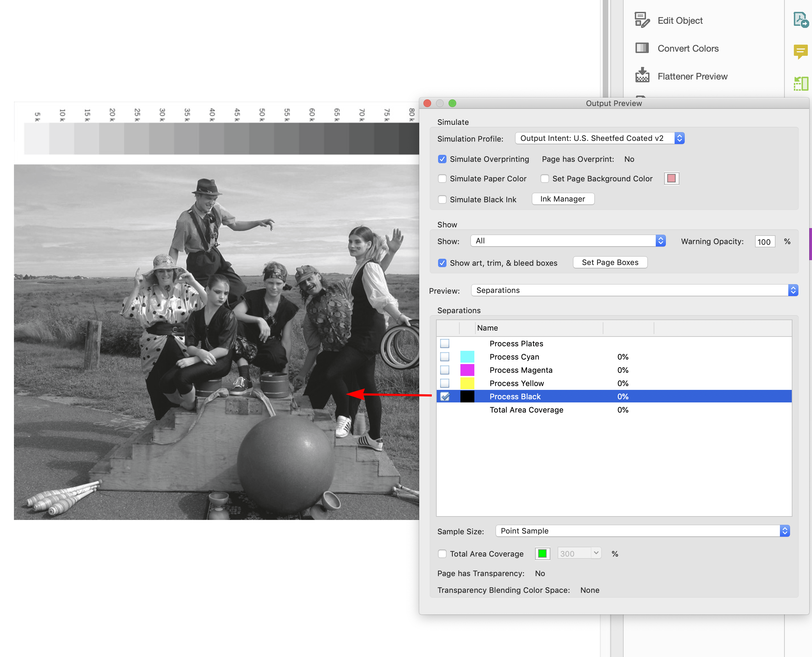This screenshot has height=657, width=812.
Task: Uncheck Show art, trim, & bleed boxes
Action: [442, 263]
